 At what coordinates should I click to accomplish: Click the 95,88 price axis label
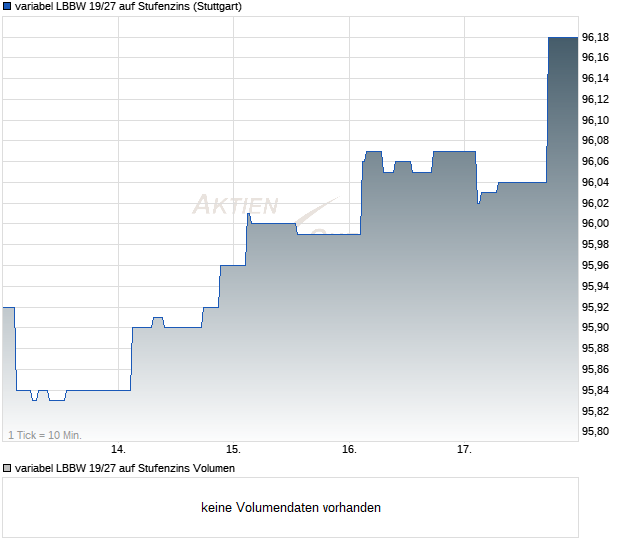(595, 348)
